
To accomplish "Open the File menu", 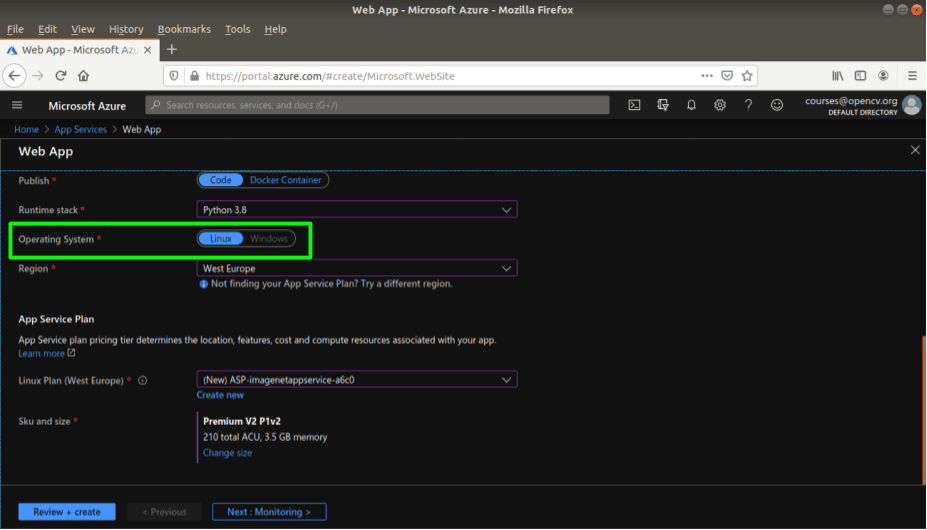I will click(x=15, y=29).
